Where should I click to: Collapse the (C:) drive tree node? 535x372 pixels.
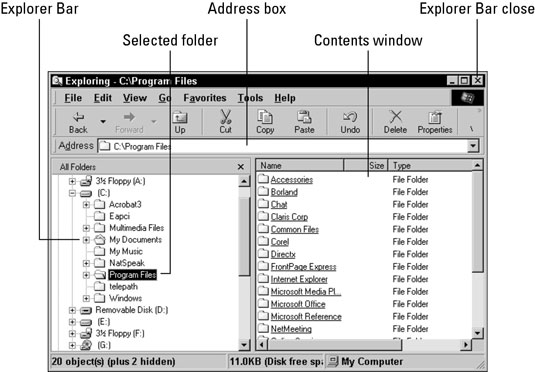[72, 193]
